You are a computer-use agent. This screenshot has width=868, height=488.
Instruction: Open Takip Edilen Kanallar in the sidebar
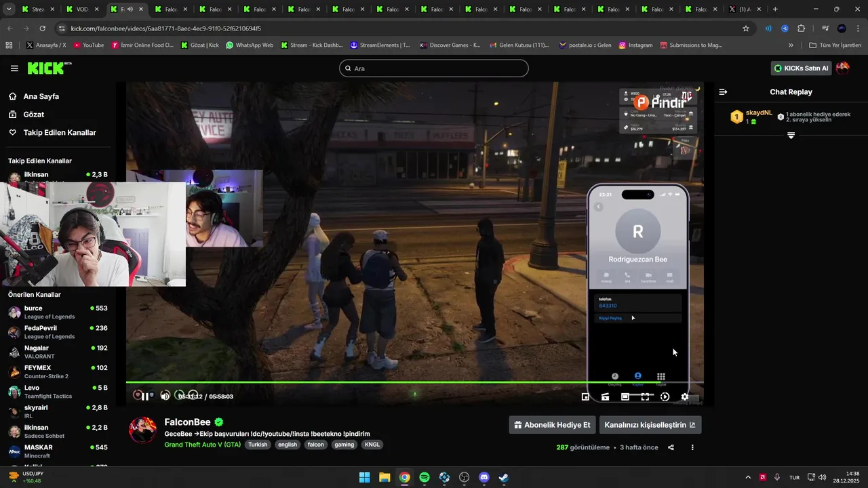click(x=59, y=133)
